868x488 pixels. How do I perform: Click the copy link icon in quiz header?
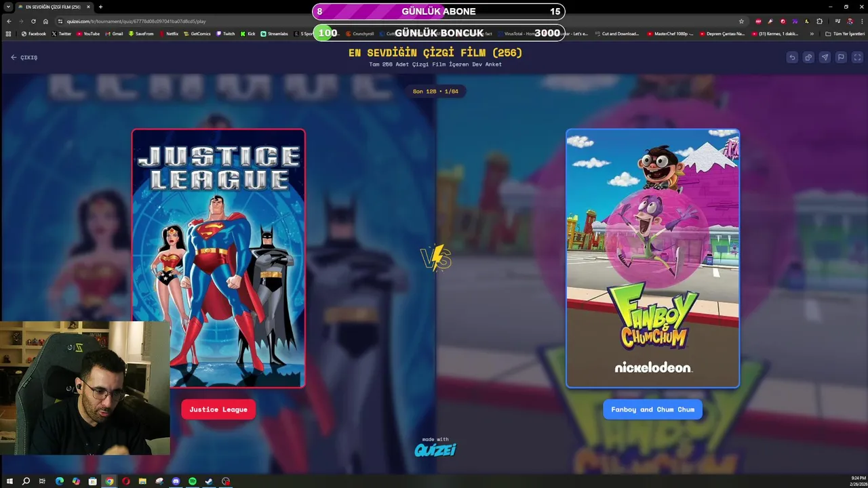(x=808, y=58)
